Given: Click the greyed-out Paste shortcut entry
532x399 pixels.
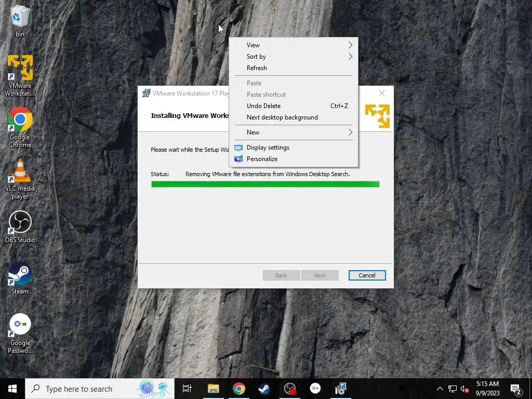Looking at the screenshot, I should (294, 95).
